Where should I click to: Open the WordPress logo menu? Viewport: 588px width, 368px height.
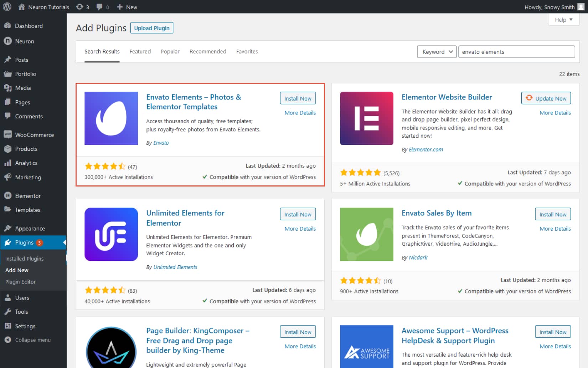point(7,7)
